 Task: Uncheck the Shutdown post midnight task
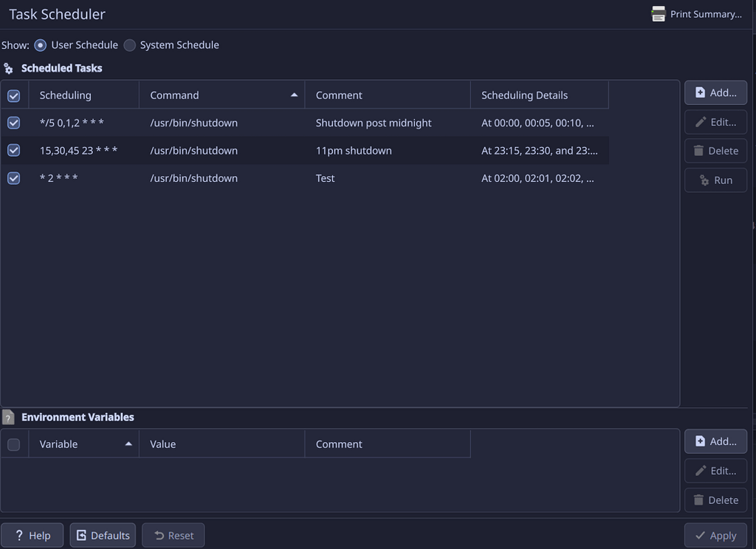click(13, 123)
